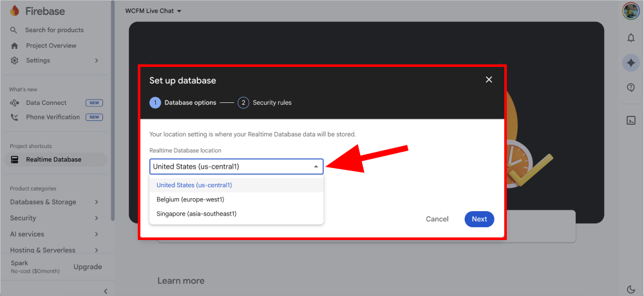Click the Cancel button

pyautogui.click(x=437, y=219)
